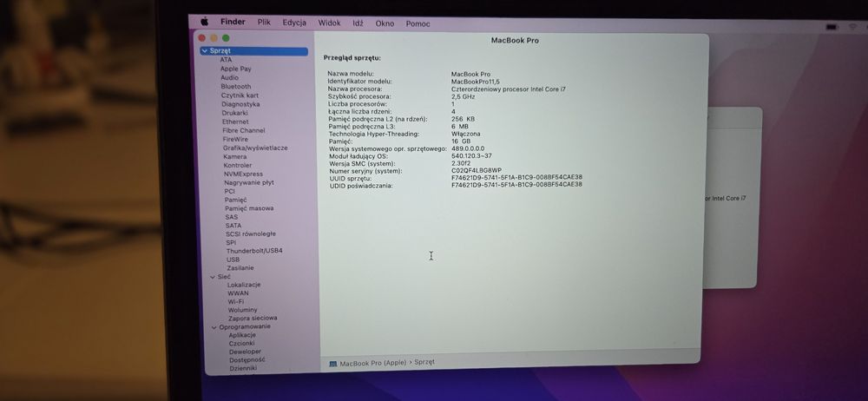
Task: Click the laptop icon in the path bar
Action: coord(332,364)
